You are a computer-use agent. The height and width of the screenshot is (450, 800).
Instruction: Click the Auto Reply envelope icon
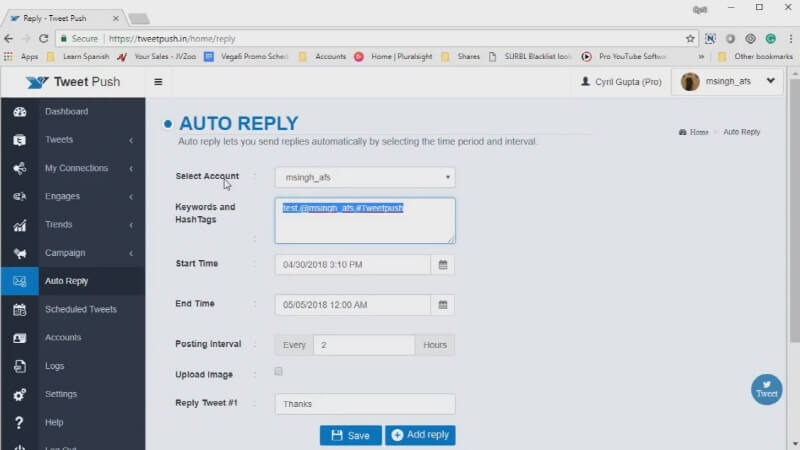[19, 281]
